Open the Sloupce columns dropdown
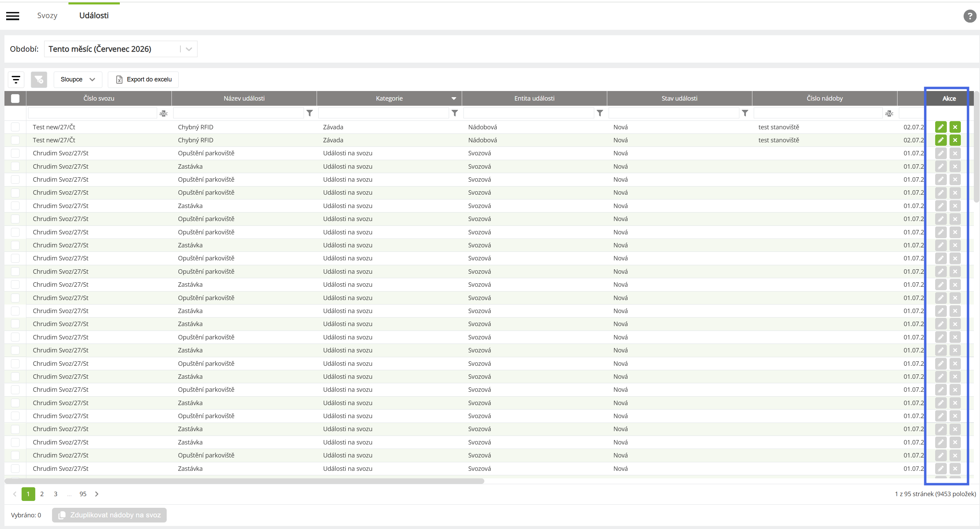 [x=78, y=79]
